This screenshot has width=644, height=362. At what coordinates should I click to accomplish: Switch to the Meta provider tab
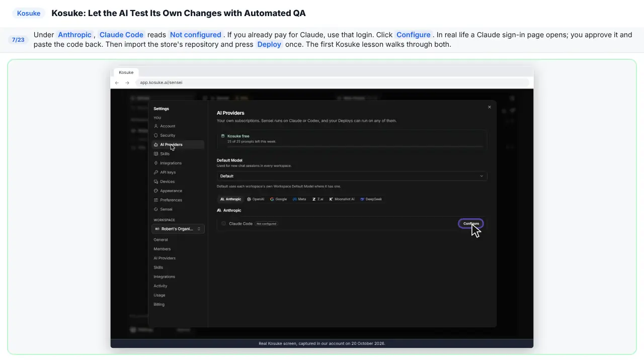[x=299, y=199]
